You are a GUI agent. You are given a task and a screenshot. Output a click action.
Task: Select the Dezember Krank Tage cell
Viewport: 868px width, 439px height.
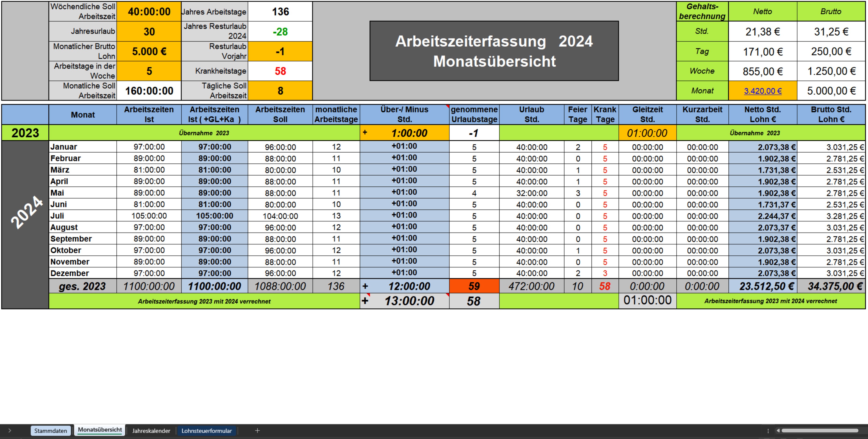point(605,273)
